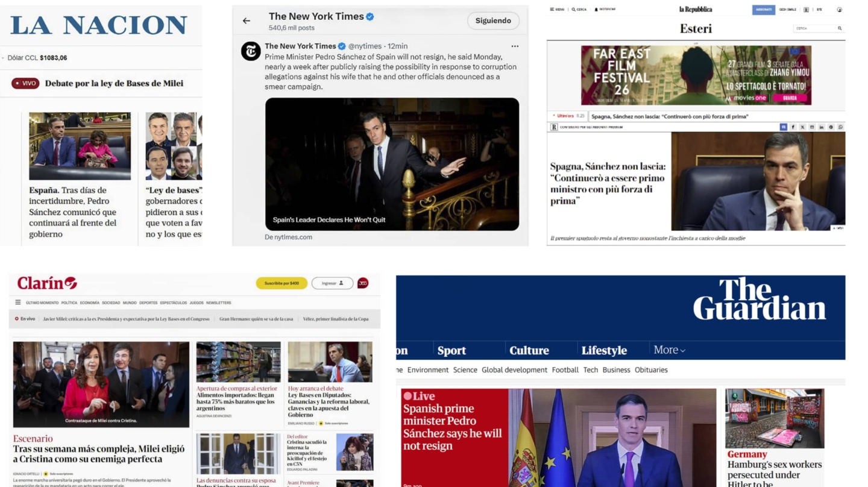The image size is (868, 487).
Task: Open Repubblica headline Spagna, Sánchez non lascia
Action: (x=608, y=183)
